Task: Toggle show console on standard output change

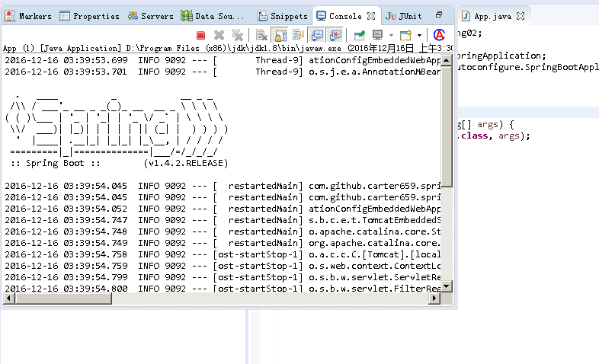Action: [316, 35]
